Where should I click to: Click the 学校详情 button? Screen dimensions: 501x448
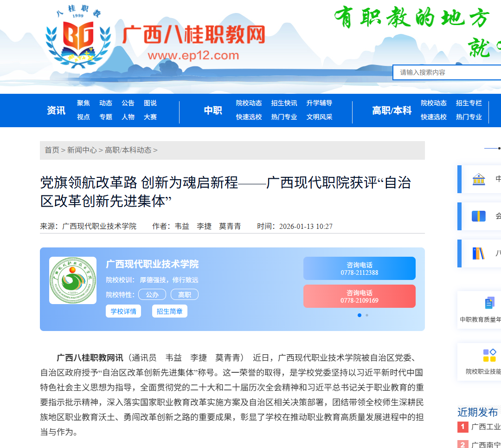[123, 312]
